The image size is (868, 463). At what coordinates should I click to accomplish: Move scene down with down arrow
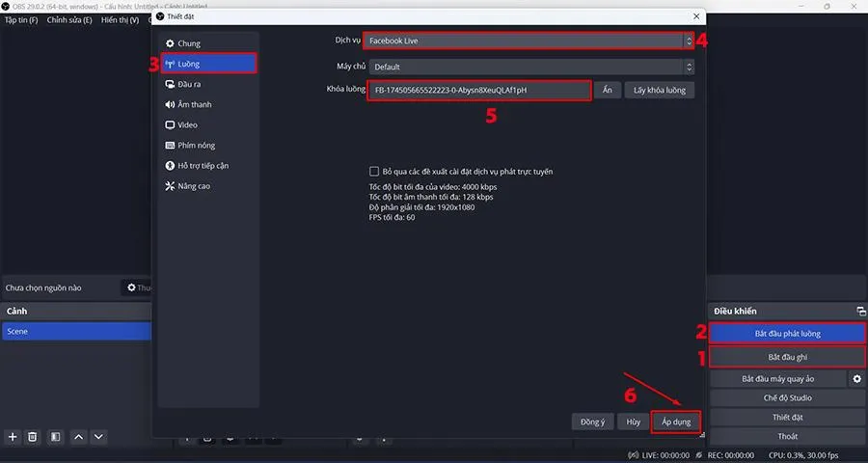(98, 437)
